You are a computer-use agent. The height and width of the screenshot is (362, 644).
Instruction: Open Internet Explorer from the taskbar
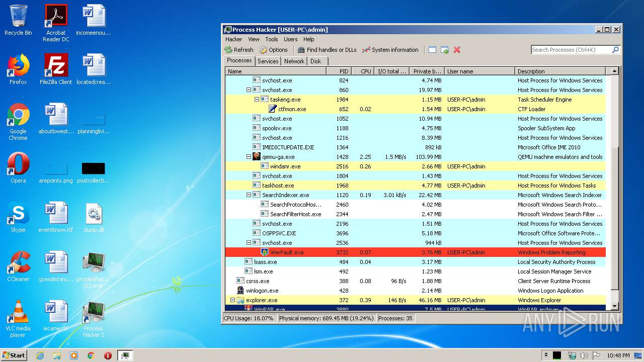40,355
